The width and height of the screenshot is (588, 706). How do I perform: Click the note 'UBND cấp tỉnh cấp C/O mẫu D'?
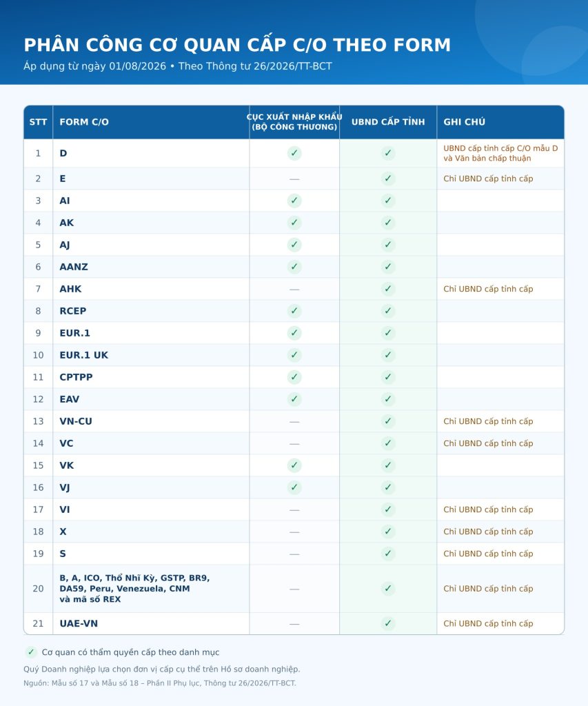point(500,153)
